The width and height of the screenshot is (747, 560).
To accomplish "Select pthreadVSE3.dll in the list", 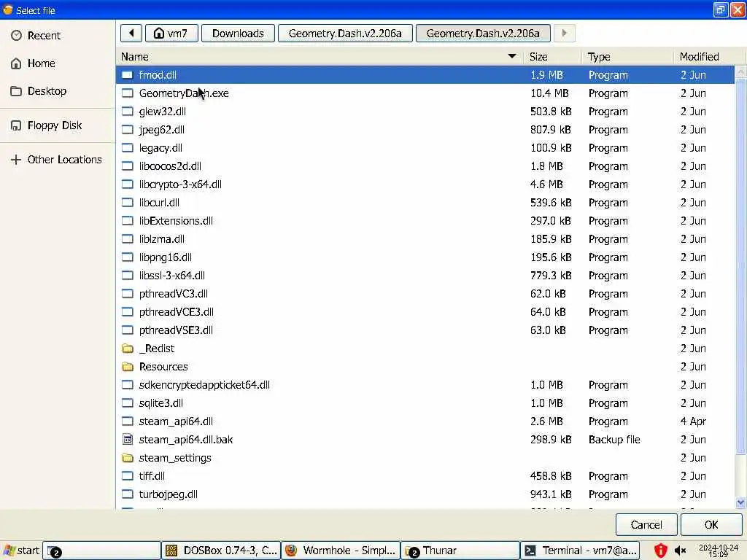I will (x=425, y=330).
